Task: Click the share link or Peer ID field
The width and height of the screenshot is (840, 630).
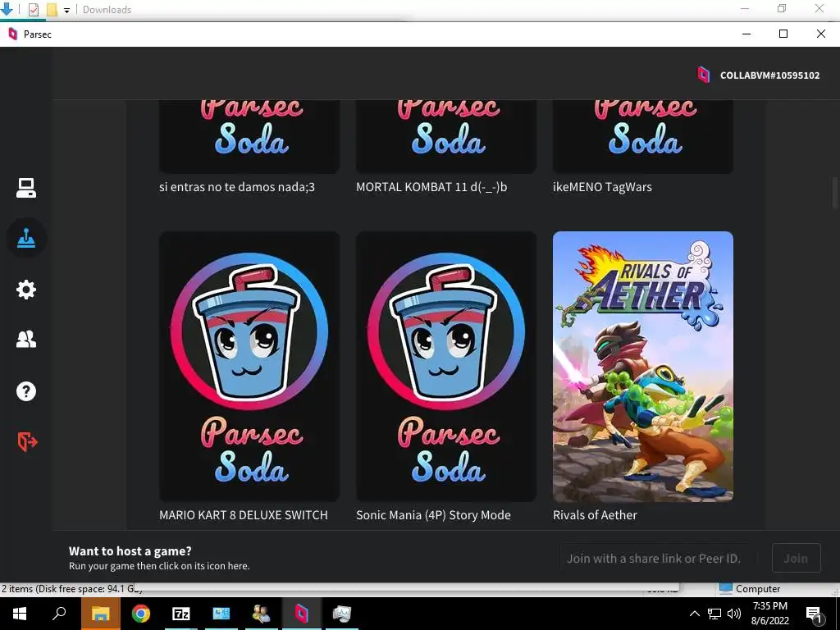Action: point(658,558)
